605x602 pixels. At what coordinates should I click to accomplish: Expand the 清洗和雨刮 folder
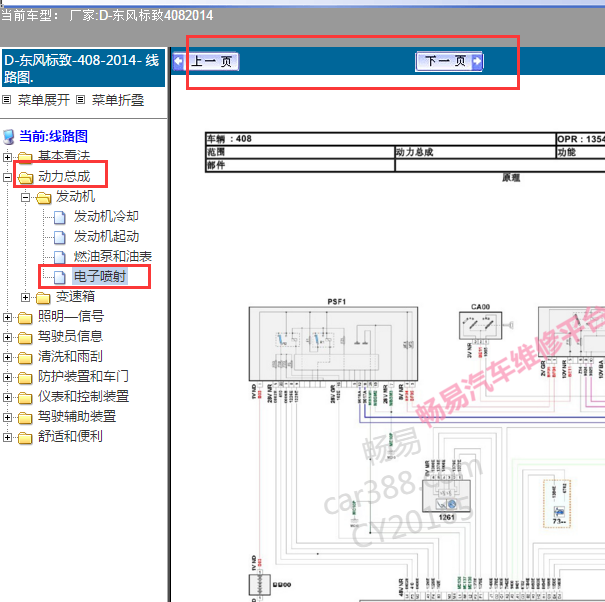tap(7, 357)
